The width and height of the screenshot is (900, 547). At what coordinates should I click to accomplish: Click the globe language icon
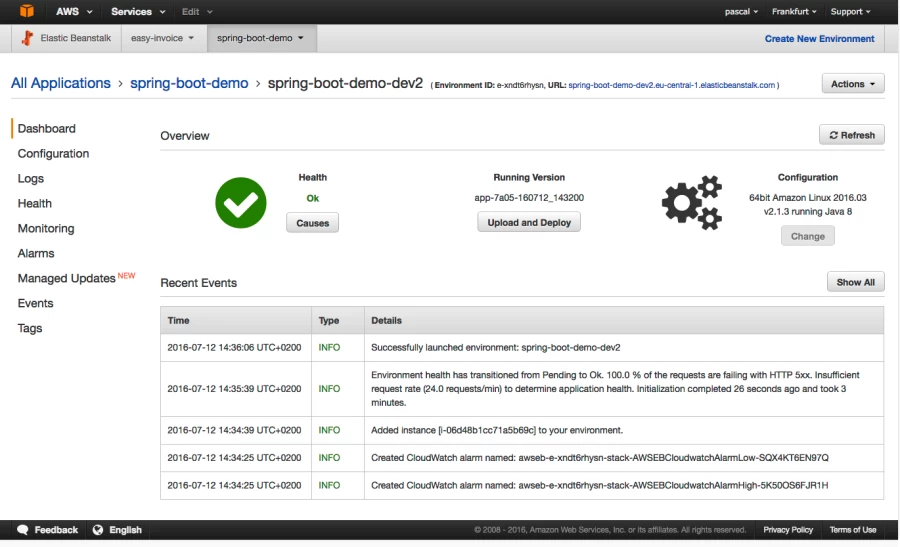(98, 530)
